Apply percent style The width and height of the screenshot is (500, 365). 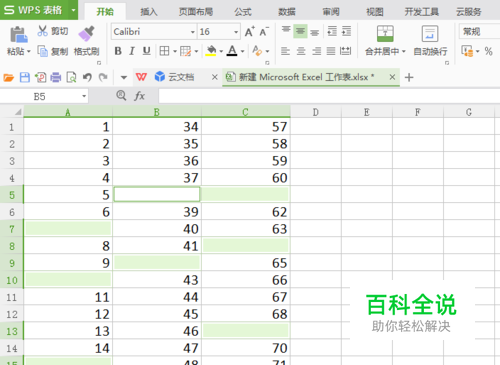(489, 51)
